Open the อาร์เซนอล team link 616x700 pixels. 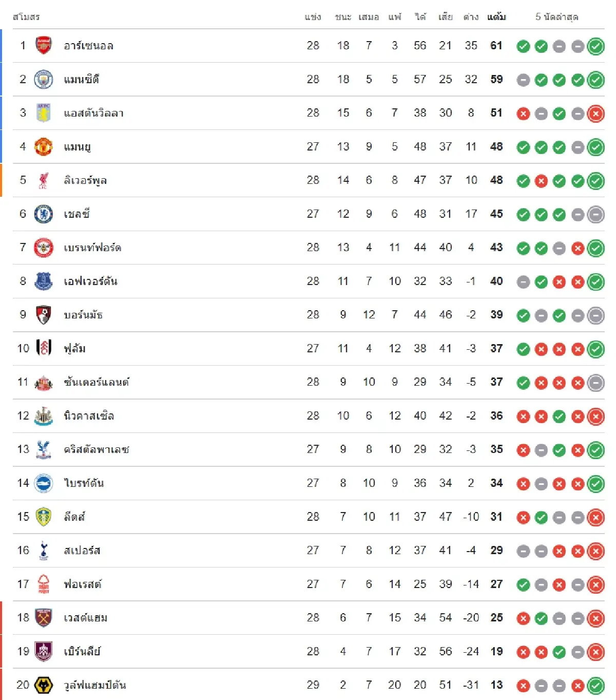(88, 46)
